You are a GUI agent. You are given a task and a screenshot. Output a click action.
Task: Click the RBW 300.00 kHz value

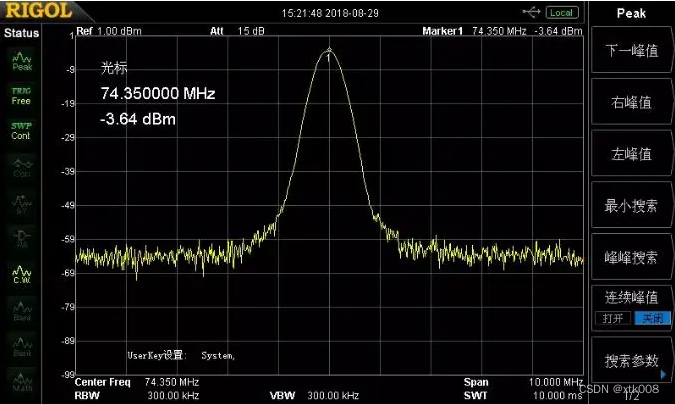[x=173, y=395]
